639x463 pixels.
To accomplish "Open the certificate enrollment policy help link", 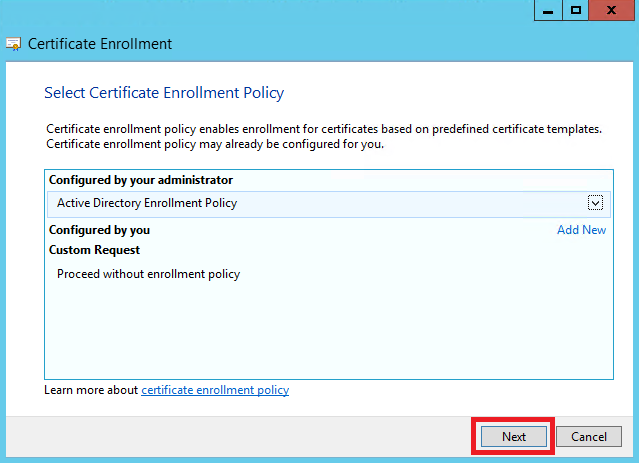I will click(215, 390).
